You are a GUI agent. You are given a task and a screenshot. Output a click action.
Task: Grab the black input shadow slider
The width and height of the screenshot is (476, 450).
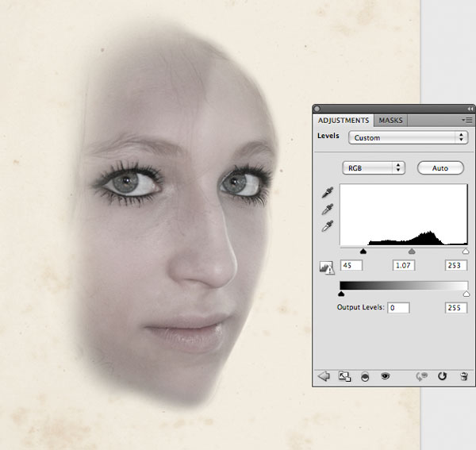(x=363, y=251)
